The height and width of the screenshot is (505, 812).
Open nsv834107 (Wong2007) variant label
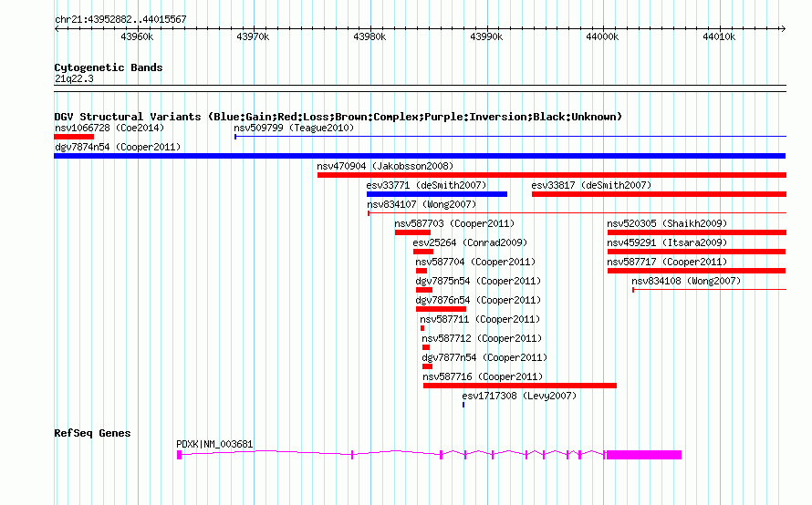click(422, 204)
